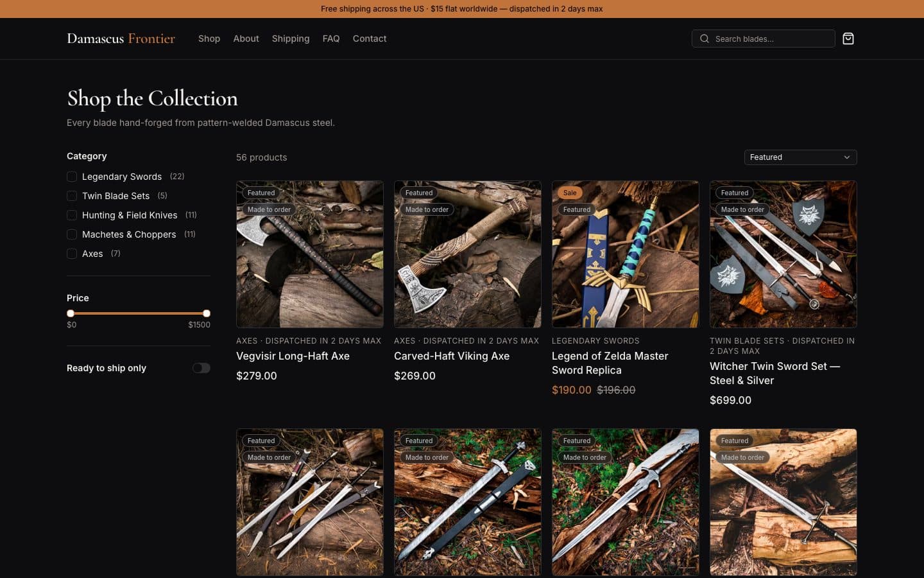Check the Hunting & Field Knives filter
The width and height of the screenshot is (924, 578).
pos(72,215)
